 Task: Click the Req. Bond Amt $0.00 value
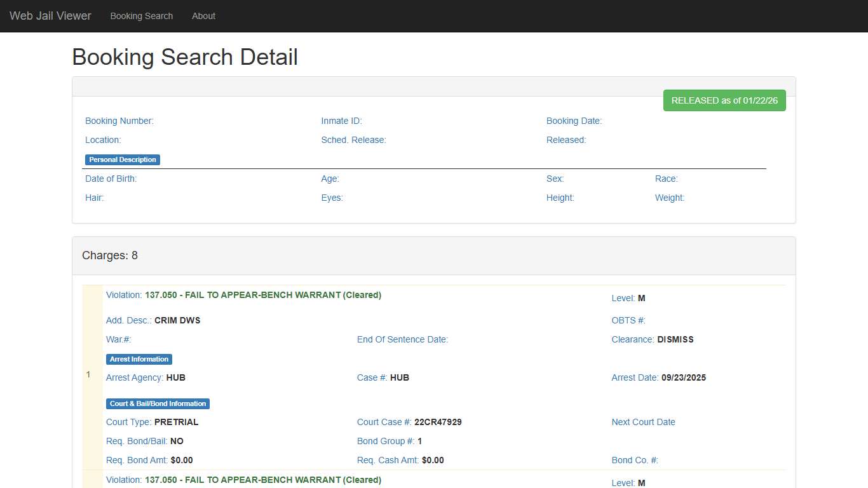tap(182, 460)
